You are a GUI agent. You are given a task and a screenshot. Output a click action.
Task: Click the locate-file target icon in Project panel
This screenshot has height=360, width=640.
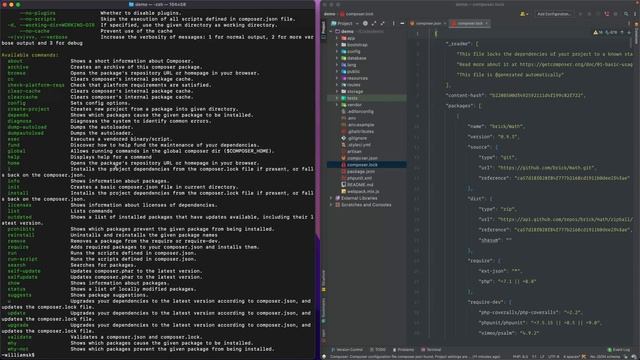click(365, 23)
